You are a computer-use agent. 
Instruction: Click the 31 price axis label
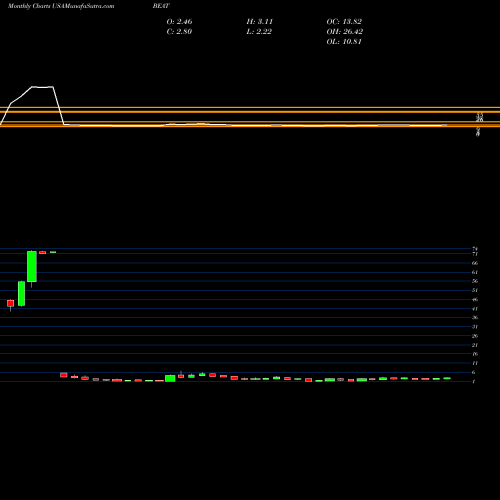click(x=475, y=327)
